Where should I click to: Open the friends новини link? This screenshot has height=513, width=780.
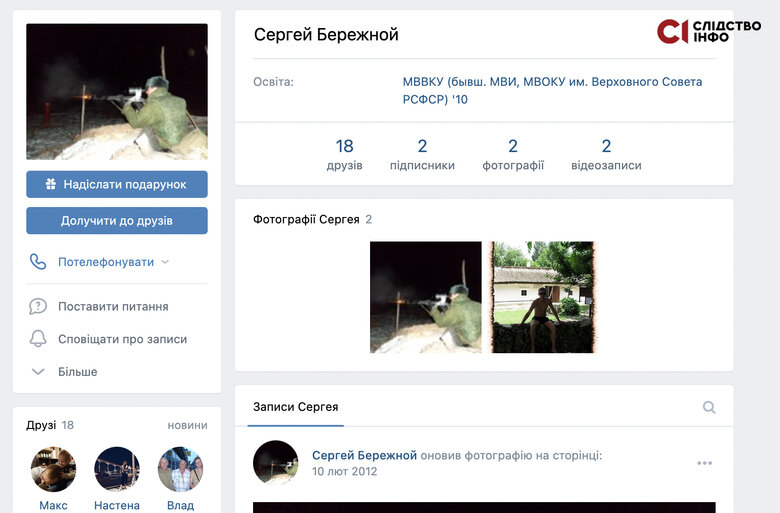pyautogui.click(x=188, y=425)
